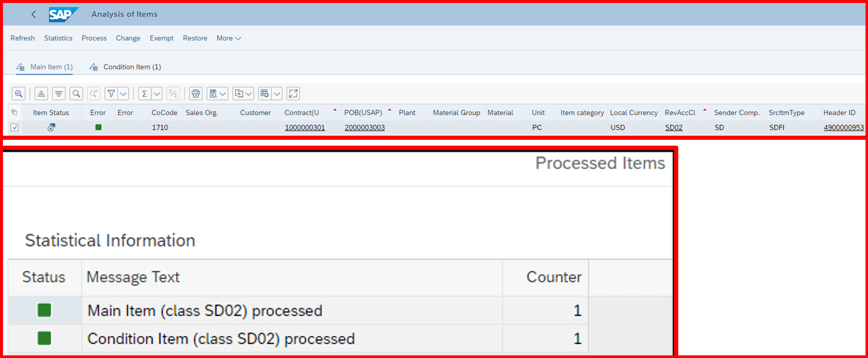Viewport: 868px width, 358px height.
Task: Open the filter options dropdown arrow
Action: 124,93
